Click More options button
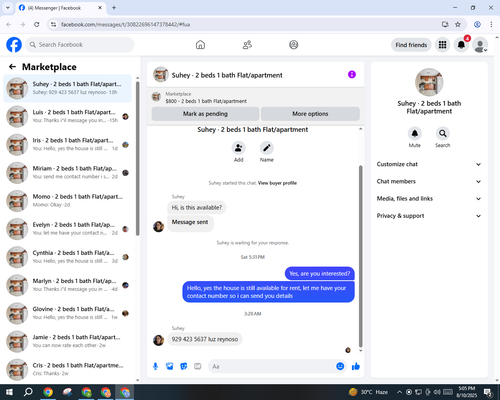 point(310,114)
